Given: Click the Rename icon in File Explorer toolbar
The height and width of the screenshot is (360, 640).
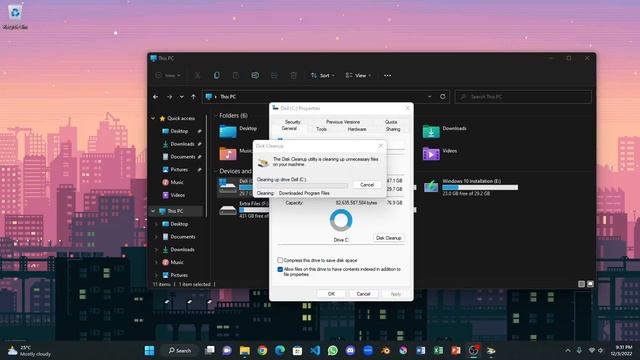Looking at the screenshot, I should click(x=255, y=76).
